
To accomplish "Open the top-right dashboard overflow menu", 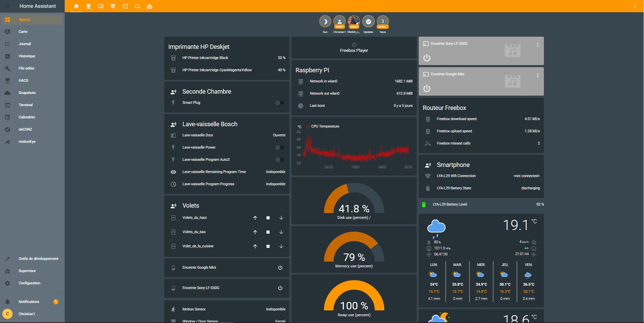I will click(635, 6).
